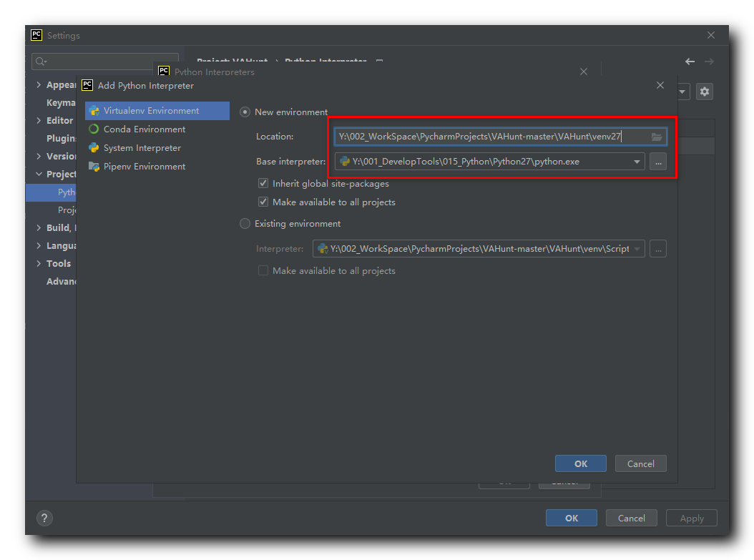Open the existing Interpreter path dropdown
754x560 pixels.
pyautogui.click(x=637, y=249)
